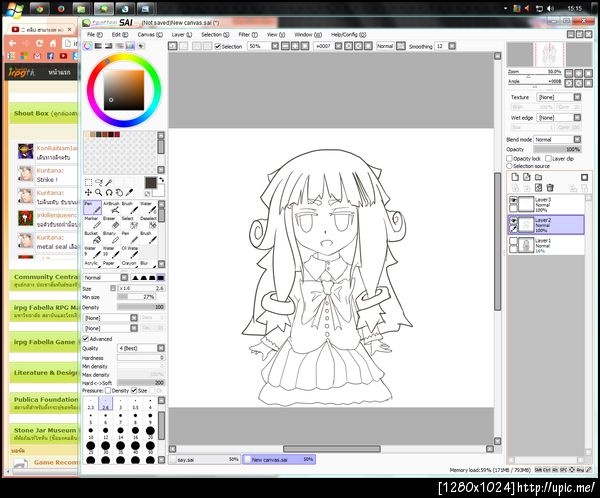
Task: Select the AirBrush tool
Action: click(x=111, y=207)
